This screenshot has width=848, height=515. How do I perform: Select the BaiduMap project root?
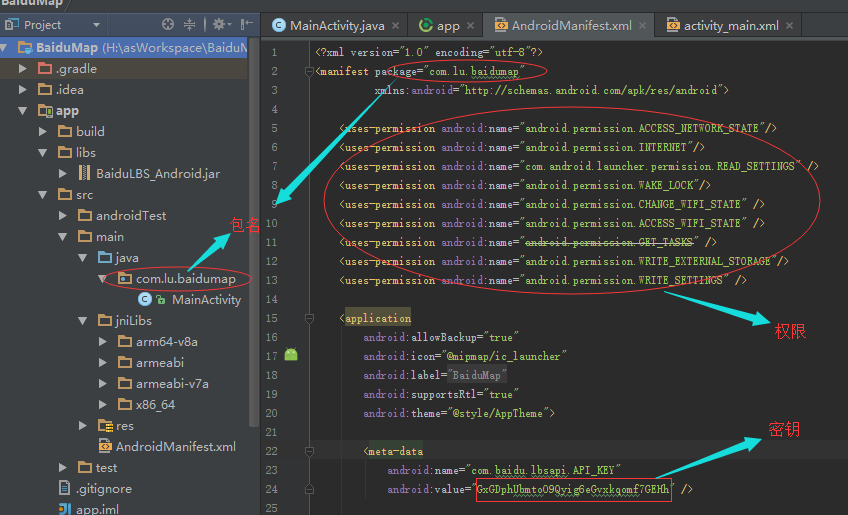(x=124, y=48)
